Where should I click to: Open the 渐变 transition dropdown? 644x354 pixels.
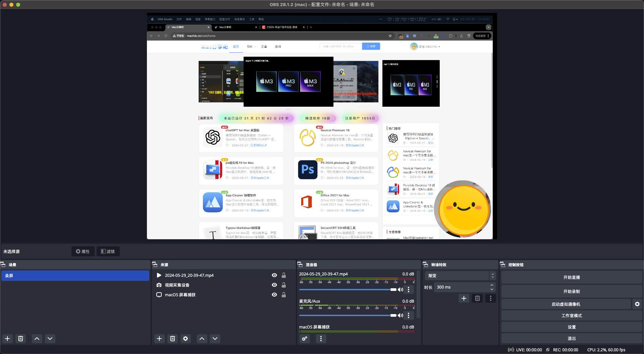coord(460,275)
